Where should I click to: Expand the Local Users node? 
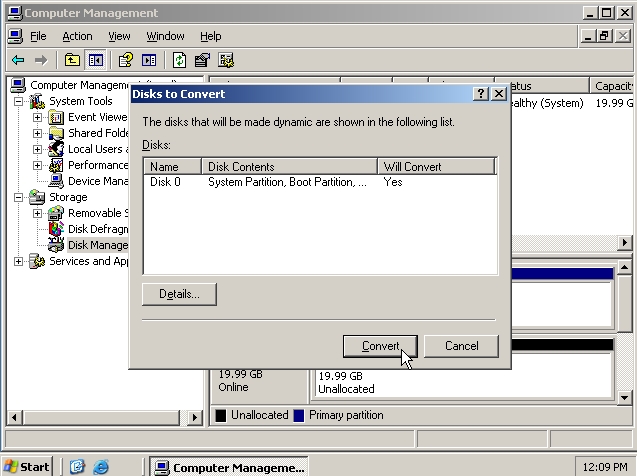click(37, 149)
